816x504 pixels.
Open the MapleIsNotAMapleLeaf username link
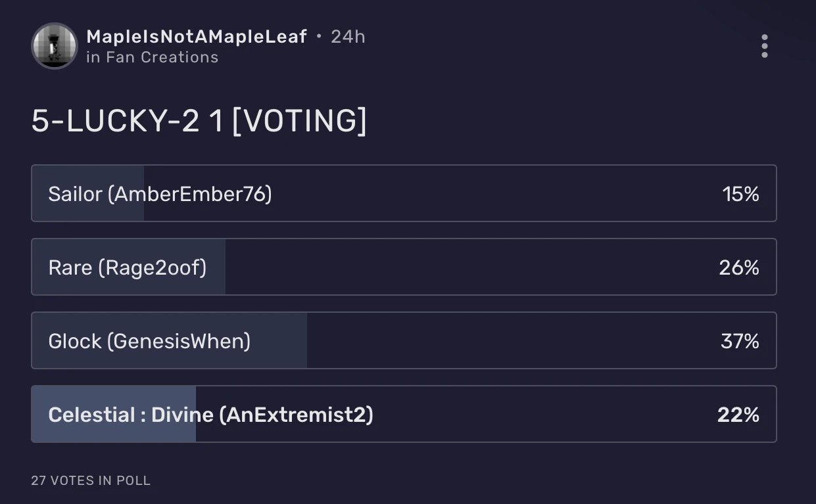[197, 37]
